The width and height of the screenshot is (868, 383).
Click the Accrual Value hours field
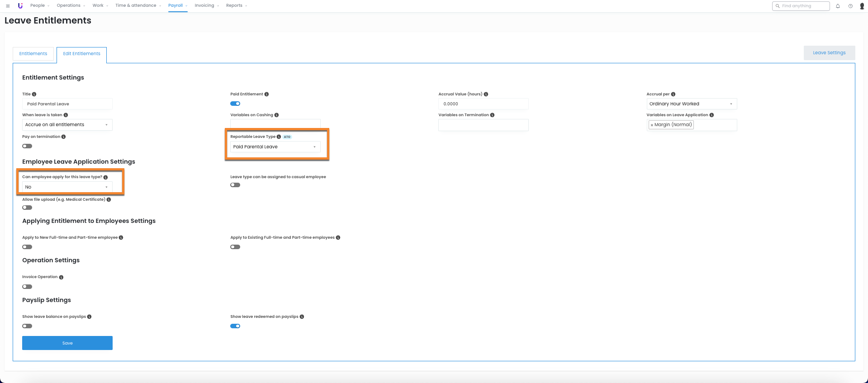click(483, 104)
